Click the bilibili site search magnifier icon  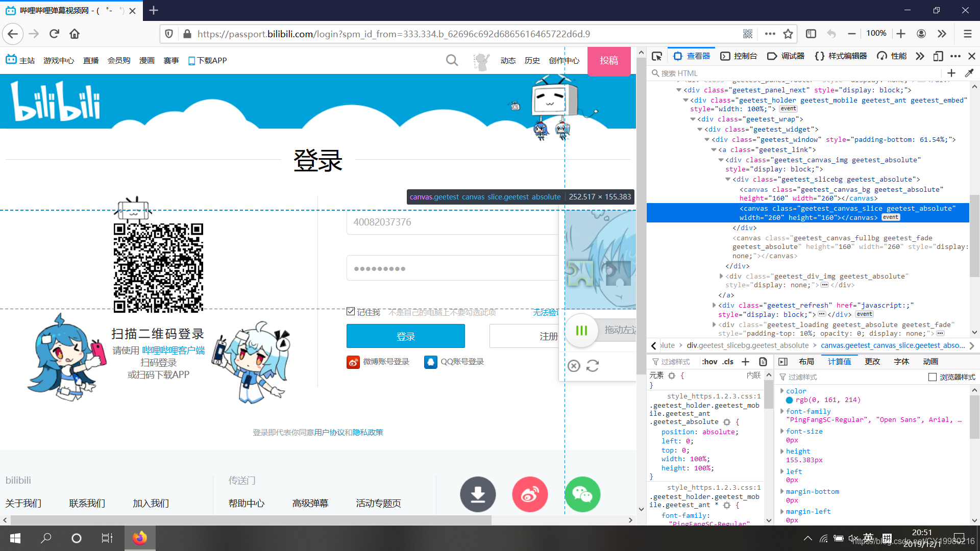[x=452, y=61]
